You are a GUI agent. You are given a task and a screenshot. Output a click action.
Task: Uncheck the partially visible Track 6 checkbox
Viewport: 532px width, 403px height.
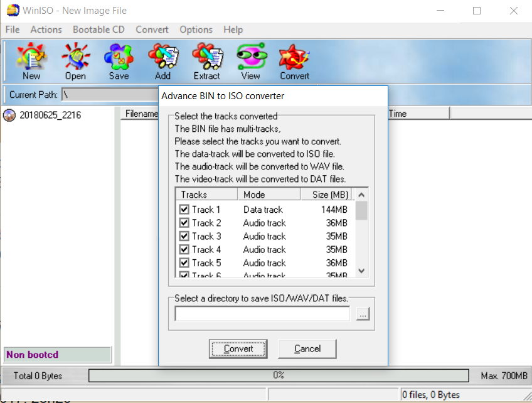coord(184,275)
